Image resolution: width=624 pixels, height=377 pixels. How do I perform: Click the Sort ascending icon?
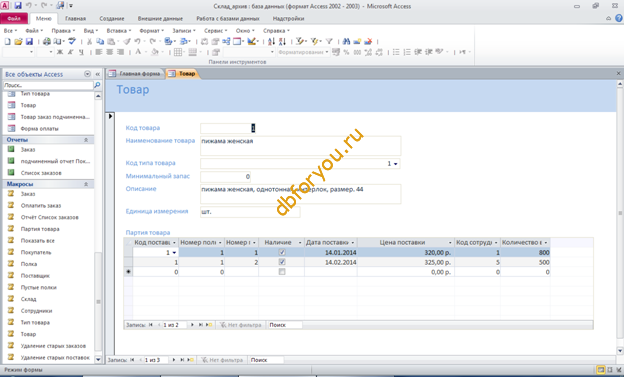tap(271, 41)
